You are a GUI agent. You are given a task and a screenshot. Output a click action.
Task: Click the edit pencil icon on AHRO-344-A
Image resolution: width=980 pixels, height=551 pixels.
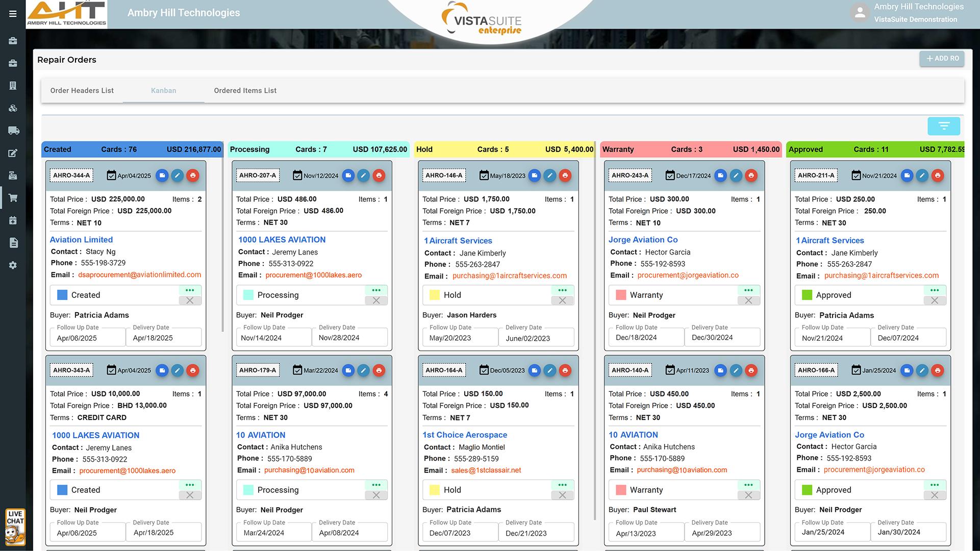click(x=177, y=176)
